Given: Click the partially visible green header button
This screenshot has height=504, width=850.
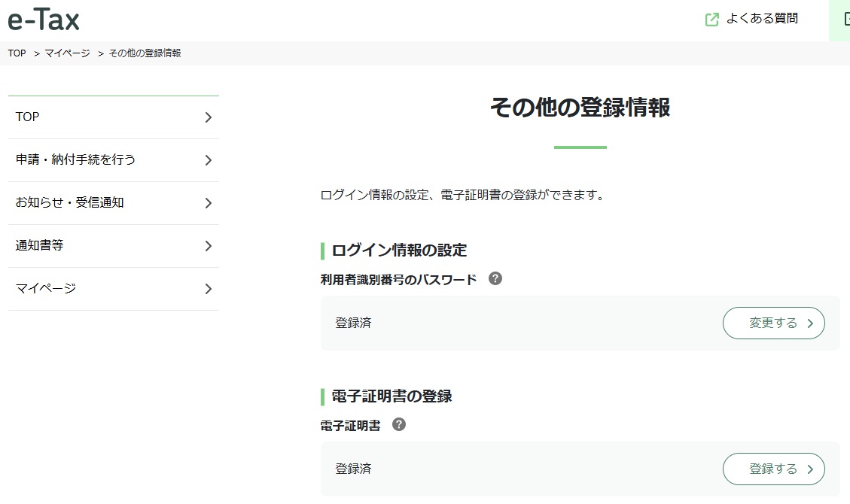Looking at the screenshot, I should (x=839, y=20).
